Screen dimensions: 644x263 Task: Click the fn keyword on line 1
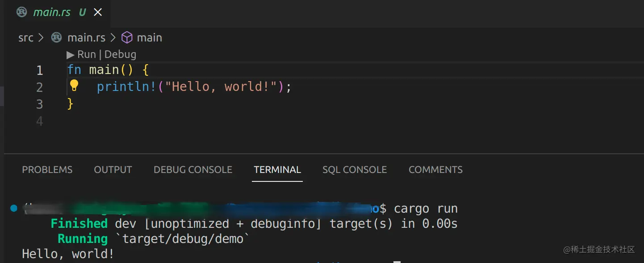(74, 70)
